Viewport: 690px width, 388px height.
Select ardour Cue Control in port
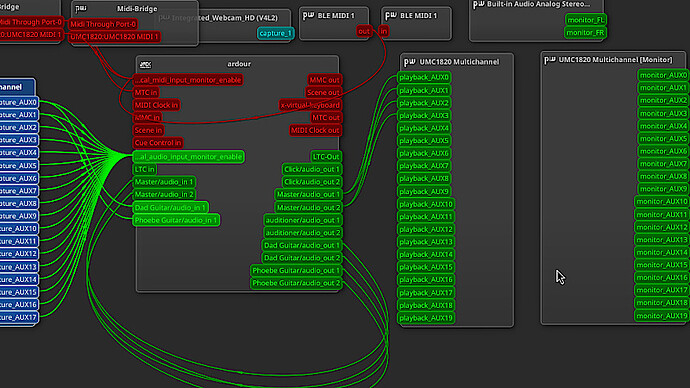pos(158,143)
